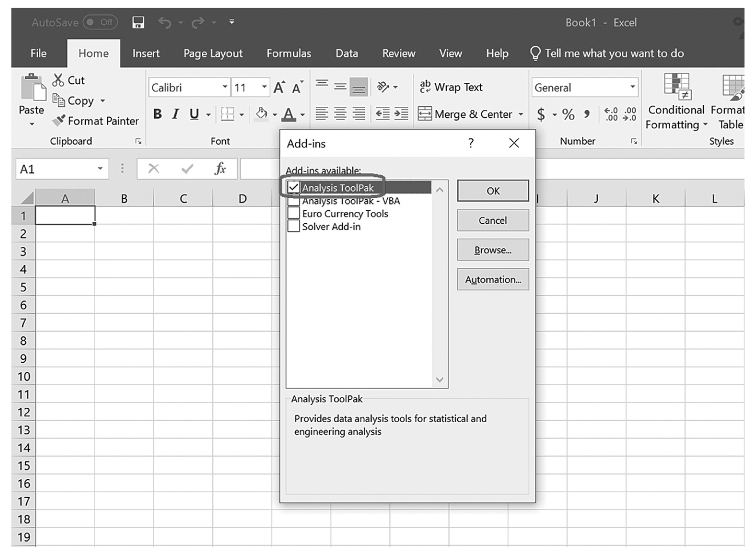Open the File tab
756x558 pixels.
(38, 53)
